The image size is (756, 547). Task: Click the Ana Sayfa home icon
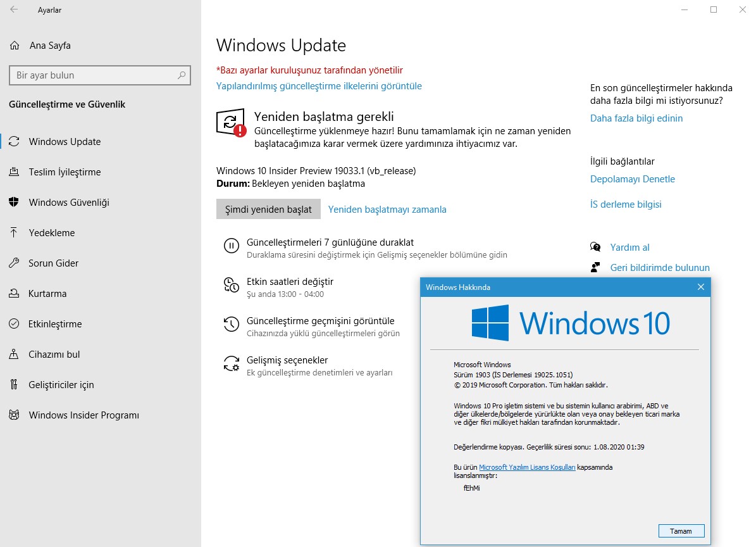(x=15, y=46)
